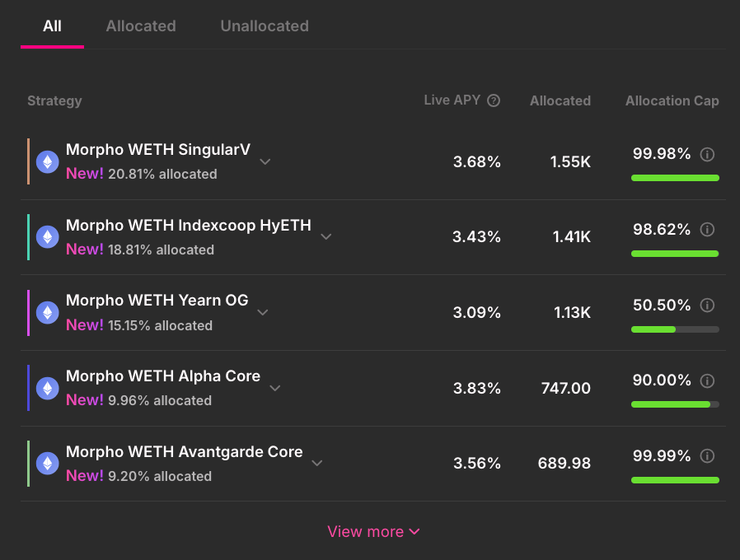Image resolution: width=740 pixels, height=560 pixels.
Task: Click the Allocated column header
Action: [560, 101]
